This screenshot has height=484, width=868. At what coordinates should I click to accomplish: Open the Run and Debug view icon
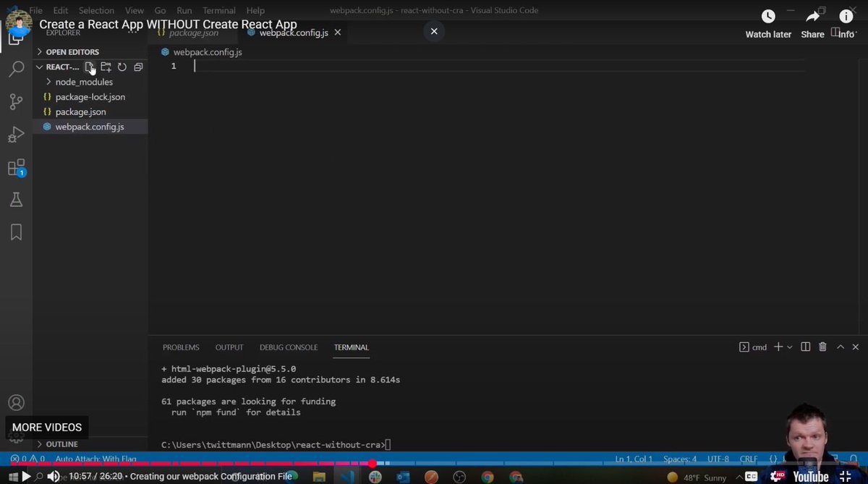pyautogui.click(x=16, y=135)
